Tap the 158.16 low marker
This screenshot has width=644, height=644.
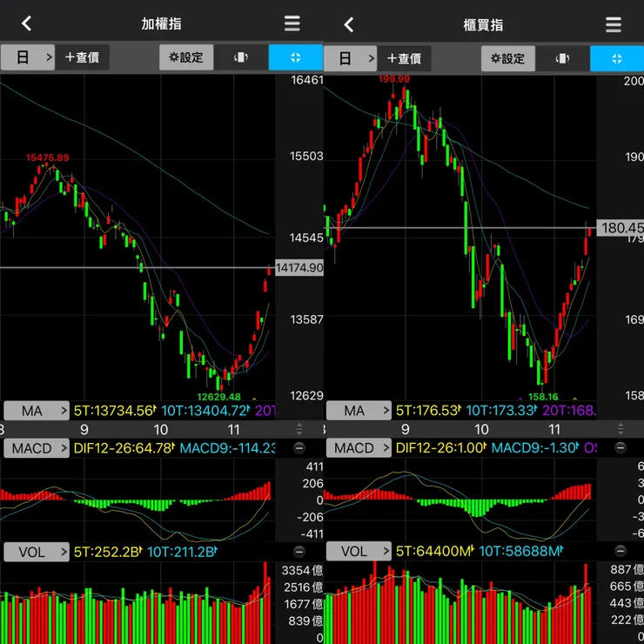[x=543, y=397]
